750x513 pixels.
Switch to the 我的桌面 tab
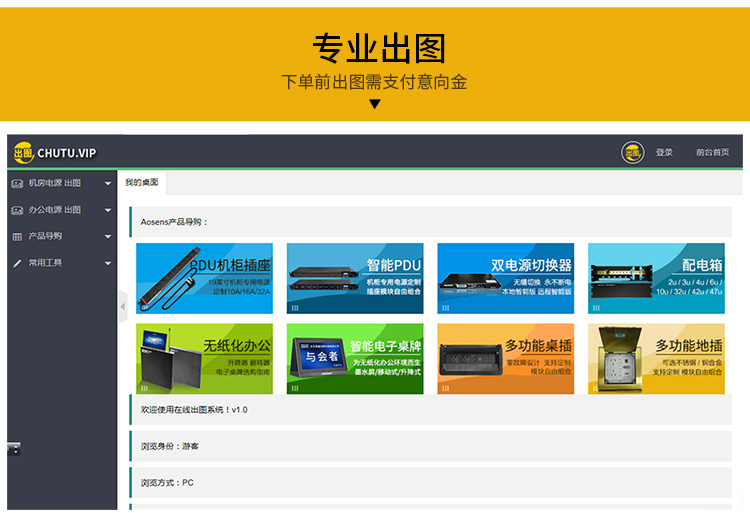(142, 183)
